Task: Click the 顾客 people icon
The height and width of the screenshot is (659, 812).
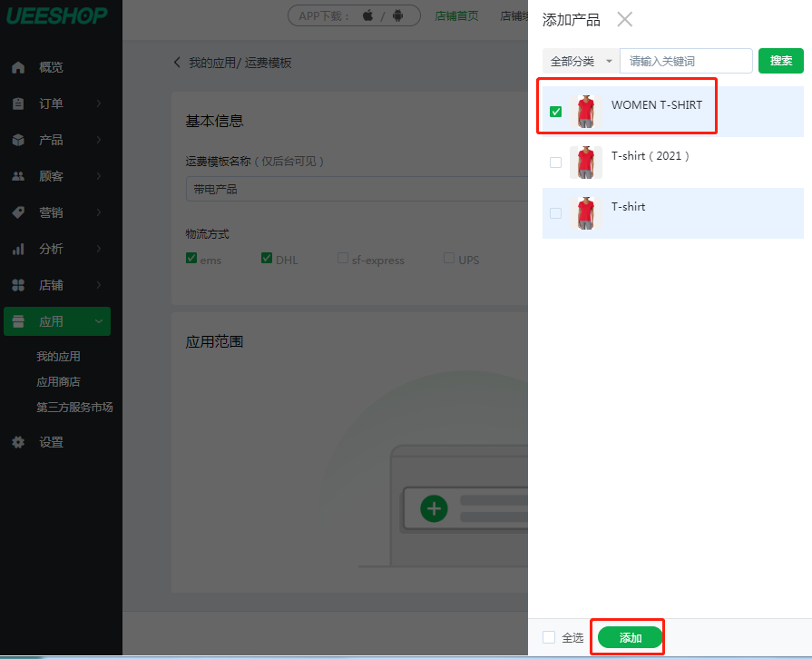Action: click(x=18, y=176)
